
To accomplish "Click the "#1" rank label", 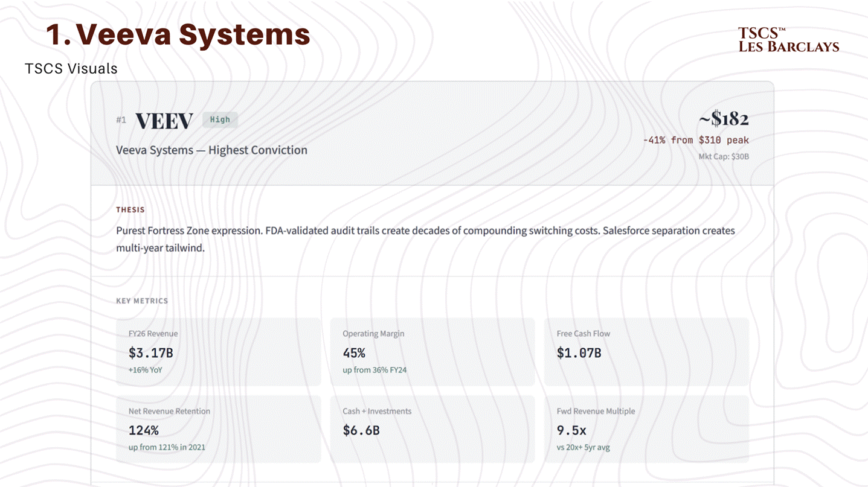I will (121, 120).
